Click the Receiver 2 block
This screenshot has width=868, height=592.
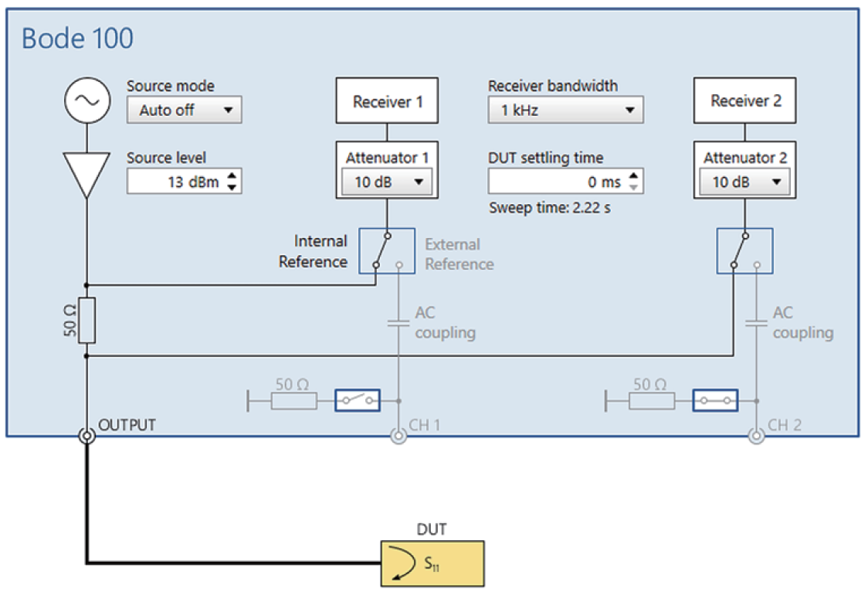(x=744, y=100)
